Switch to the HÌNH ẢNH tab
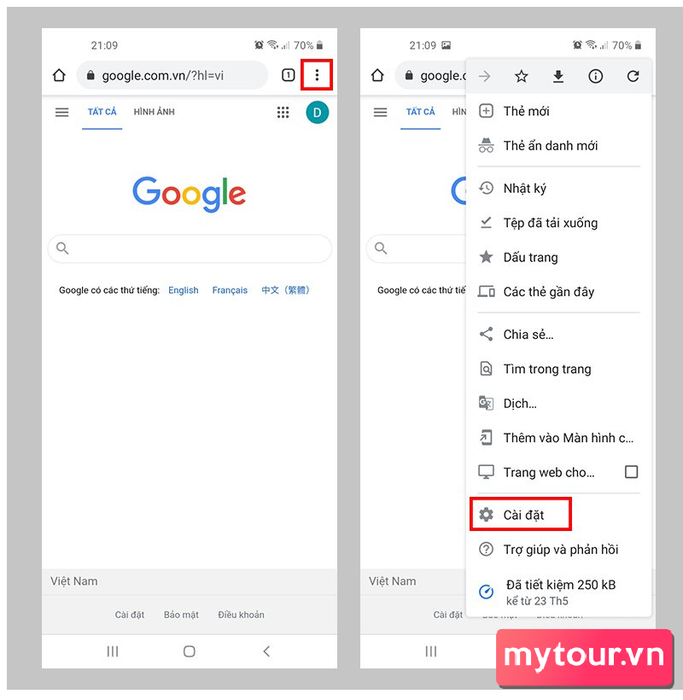The width and height of the screenshot is (683, 700). coord(154,112)
